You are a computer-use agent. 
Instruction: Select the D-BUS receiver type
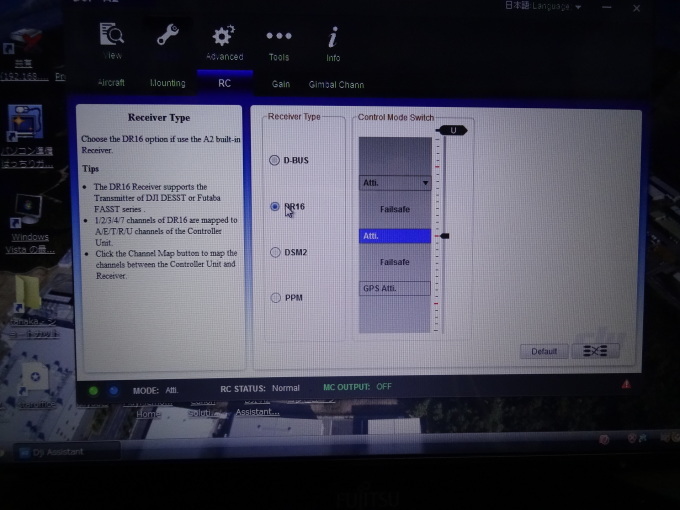274,160
